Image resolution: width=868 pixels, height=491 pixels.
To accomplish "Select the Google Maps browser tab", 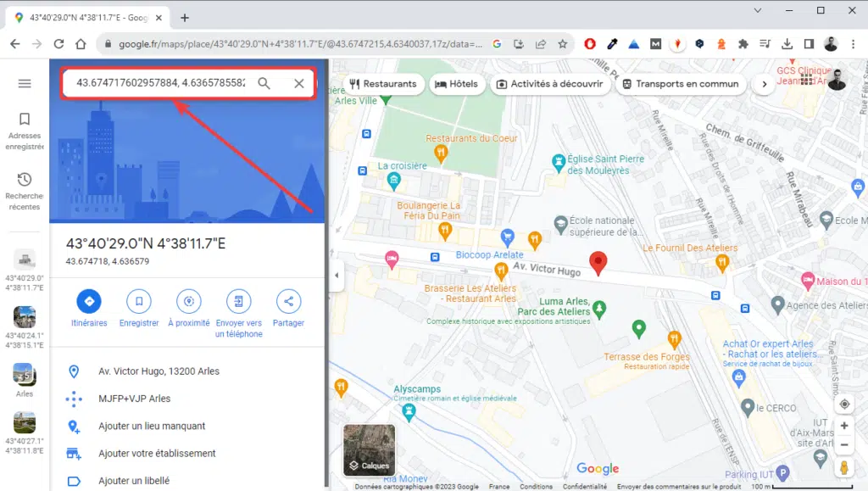I will 86,18.
